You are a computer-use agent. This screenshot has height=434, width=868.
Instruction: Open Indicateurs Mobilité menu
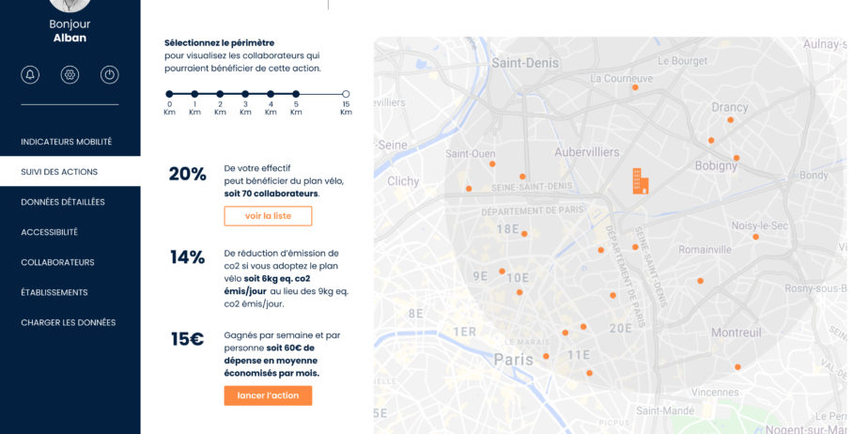66,142
